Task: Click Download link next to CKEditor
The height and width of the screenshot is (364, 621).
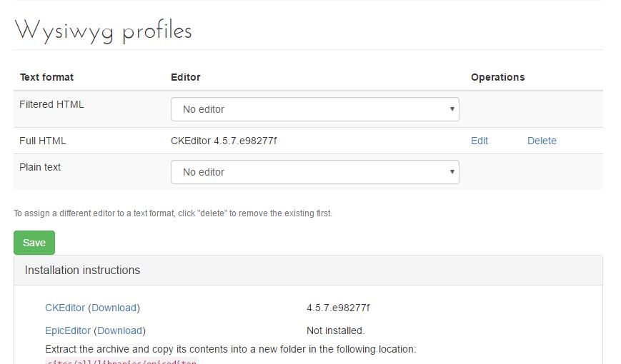Action: (x=114, y=308)
